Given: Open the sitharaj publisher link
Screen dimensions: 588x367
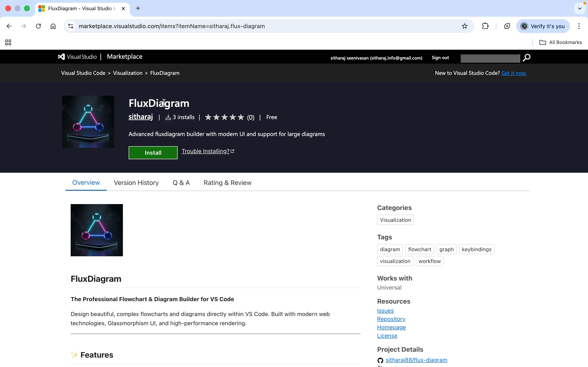Looking at the screenshot, I should click(140, 117).
